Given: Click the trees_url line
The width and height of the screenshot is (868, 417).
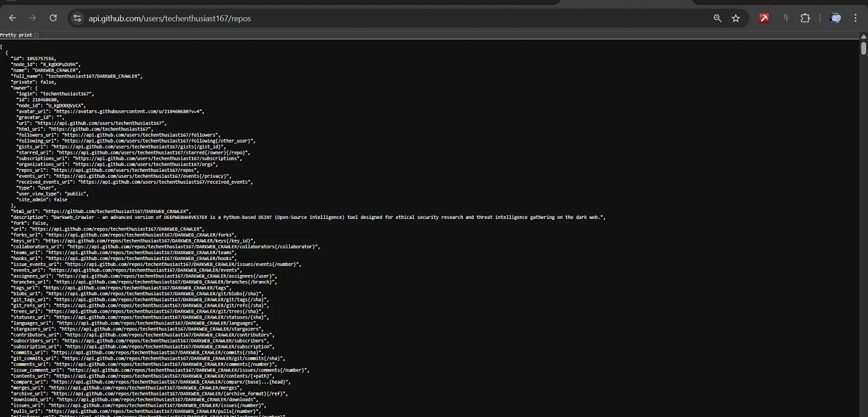Looking at the screenshot, I should coord(137,311).
